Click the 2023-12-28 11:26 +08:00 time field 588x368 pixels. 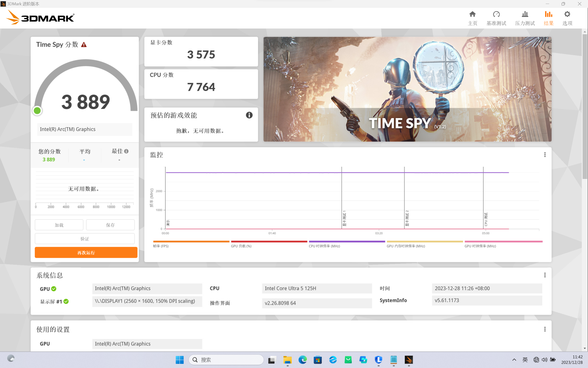[487, 288]
